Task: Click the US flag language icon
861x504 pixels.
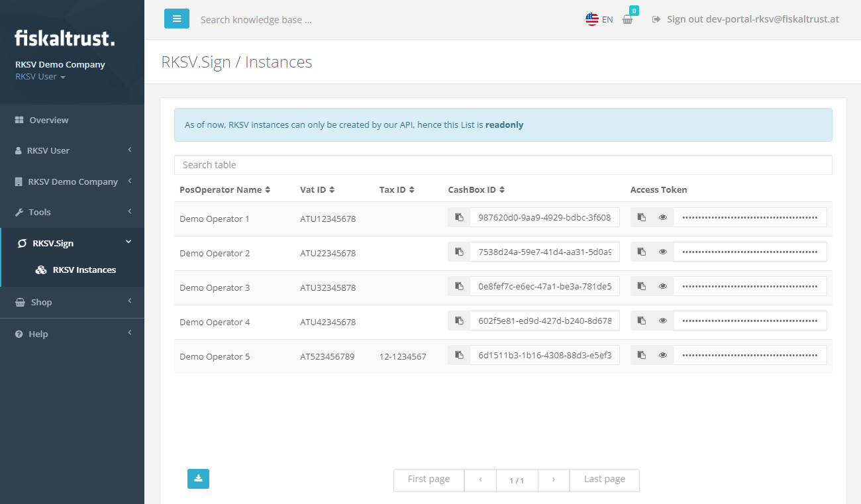Action: coord(592,19)
